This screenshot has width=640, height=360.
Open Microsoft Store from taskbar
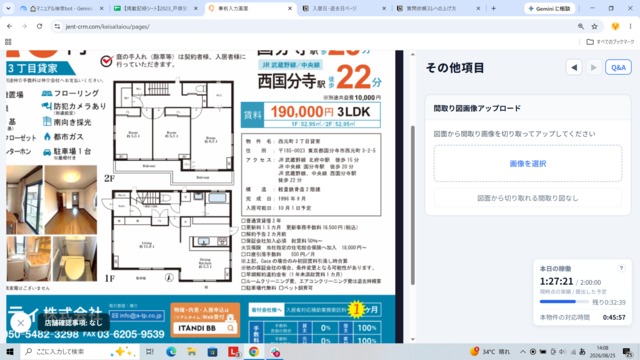tap(212, 351)
